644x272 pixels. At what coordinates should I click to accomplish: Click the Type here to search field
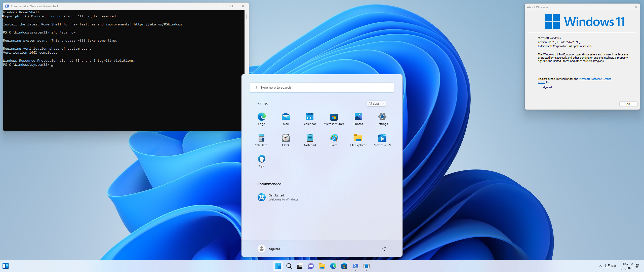pos(322,87)
